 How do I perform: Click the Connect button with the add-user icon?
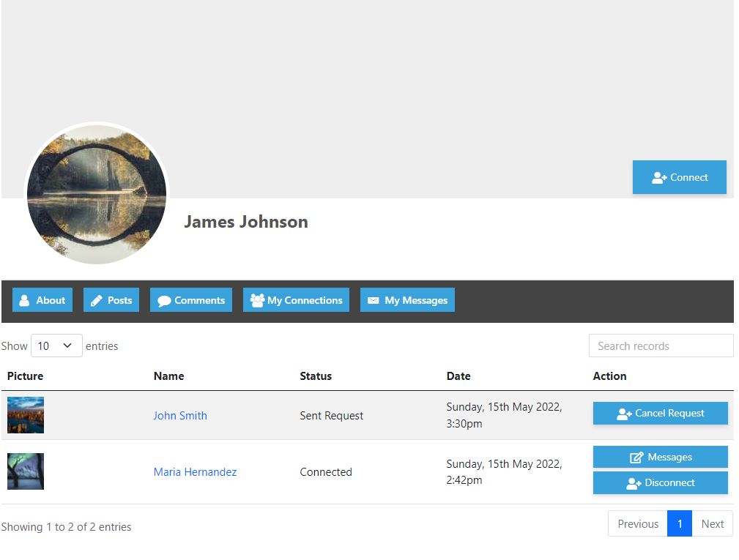[679, 177]
